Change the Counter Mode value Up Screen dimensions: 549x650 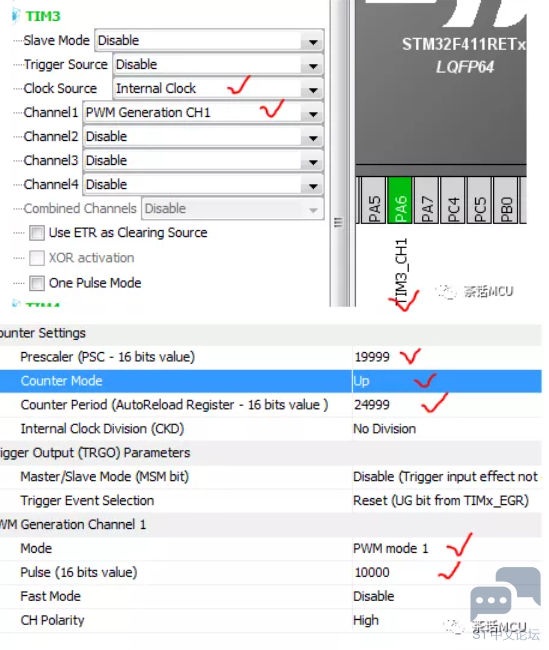(361, 381)
